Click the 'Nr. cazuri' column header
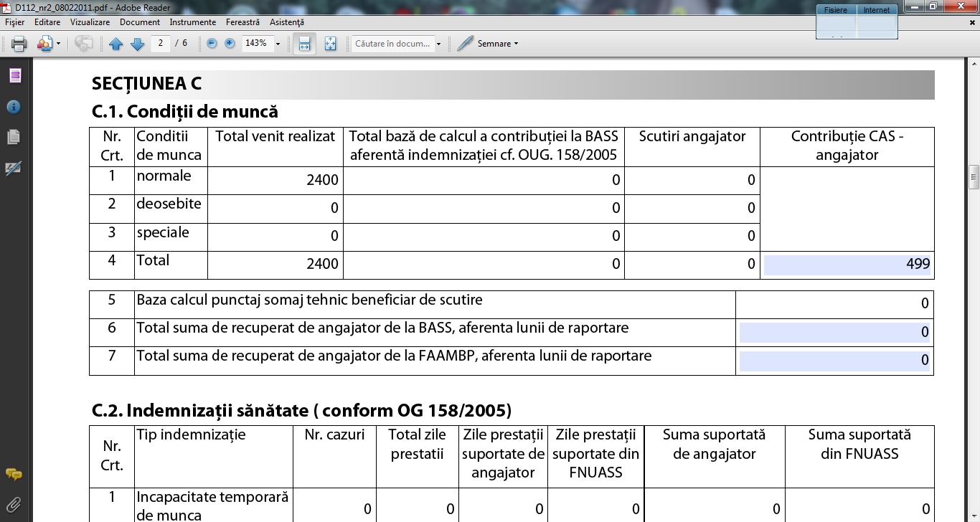980x522 pixels. click(334, 435)
